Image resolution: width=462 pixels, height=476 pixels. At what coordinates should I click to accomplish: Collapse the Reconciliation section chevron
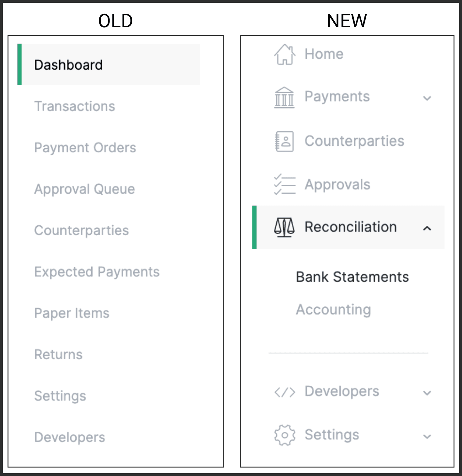pos(427,228)
